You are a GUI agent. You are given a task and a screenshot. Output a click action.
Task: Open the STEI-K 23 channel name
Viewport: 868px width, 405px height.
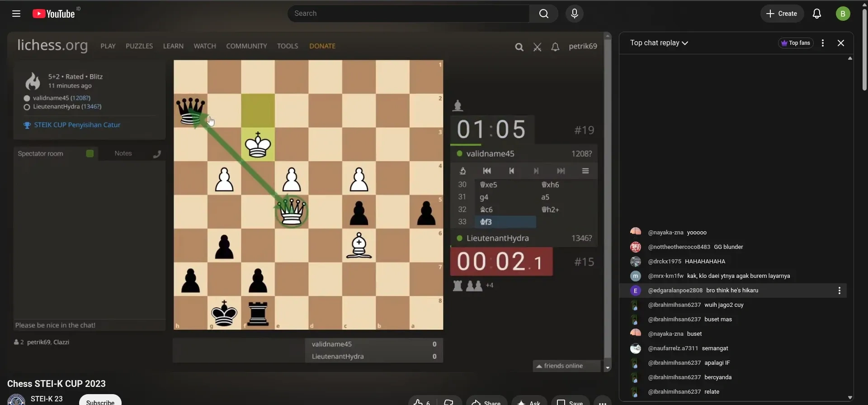pyautogui.click(x=47, y=399)
